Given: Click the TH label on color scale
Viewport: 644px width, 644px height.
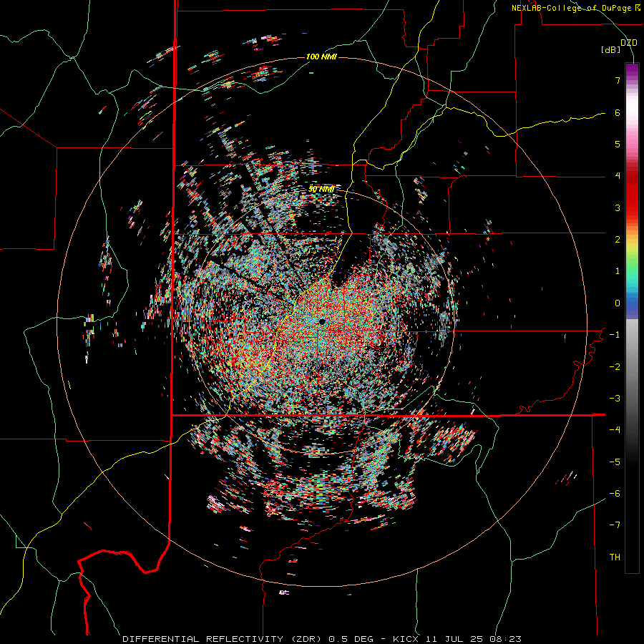Looking at the screenshot, I should tap(615, 557).
